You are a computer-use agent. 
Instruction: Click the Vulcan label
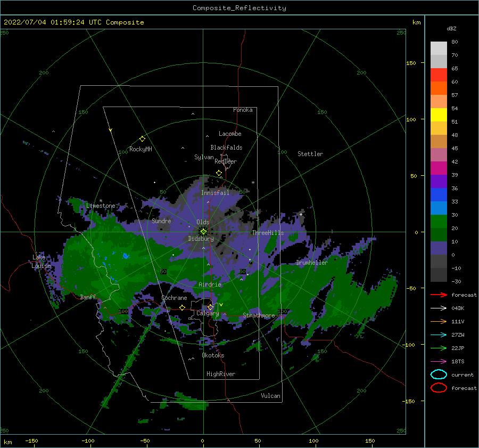[x=271, y=396]
